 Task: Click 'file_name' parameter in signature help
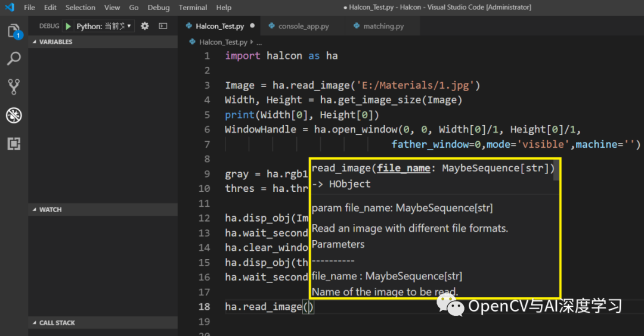(403, 168)
